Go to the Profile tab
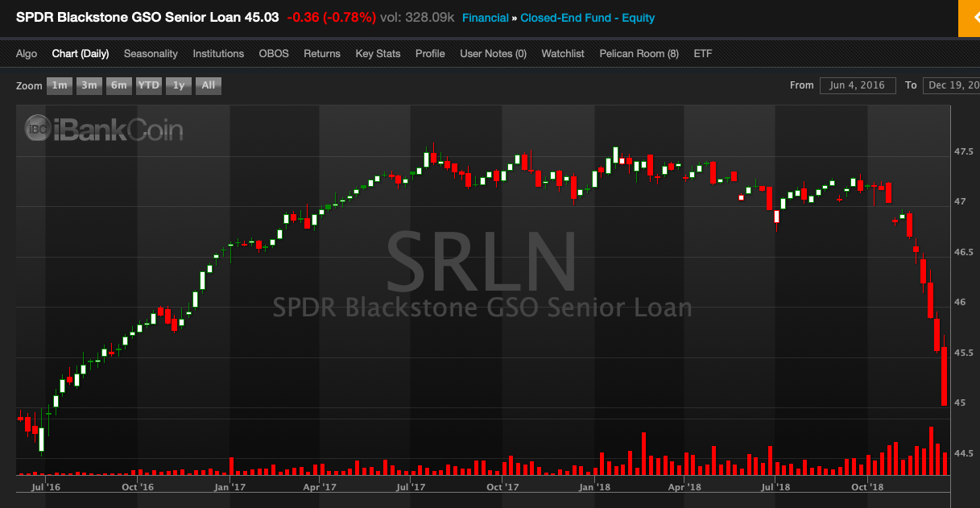The width and height of the screenshot is (980, 508). (430, 54)
